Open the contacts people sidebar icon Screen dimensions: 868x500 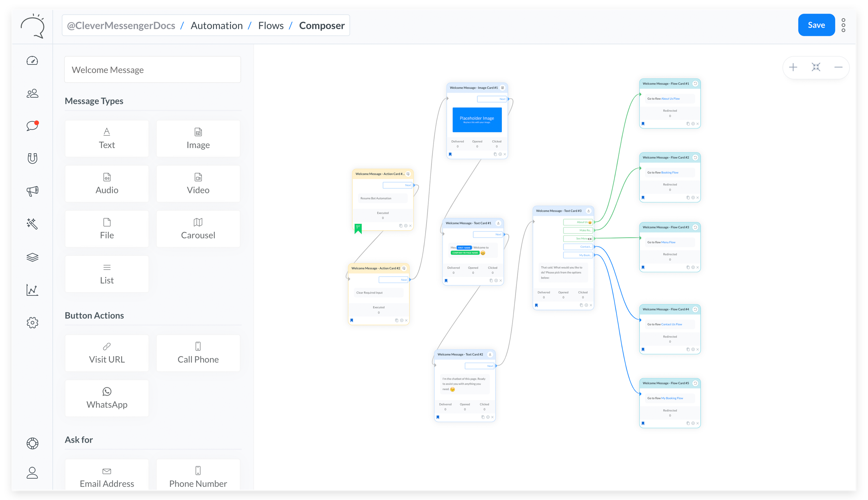tap(32, 93)
